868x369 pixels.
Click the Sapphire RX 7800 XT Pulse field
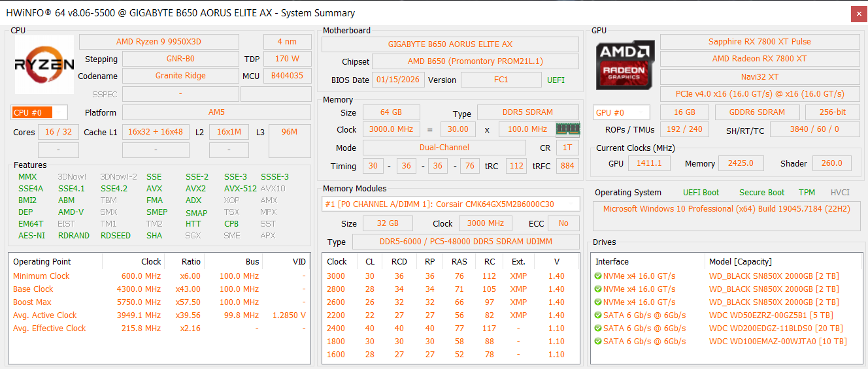tap(759, 42)
